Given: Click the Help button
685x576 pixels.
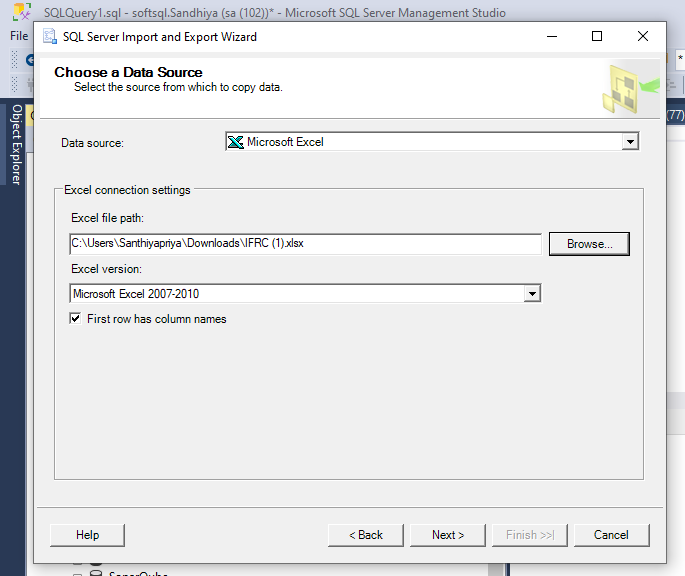Looking at the screenshot, I should point(87,535).
